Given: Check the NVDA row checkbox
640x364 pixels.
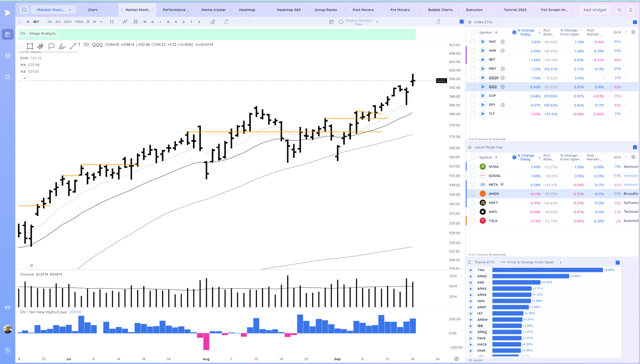Looking at the screenshot, I should pyautogui.click(x=473, y=167).
